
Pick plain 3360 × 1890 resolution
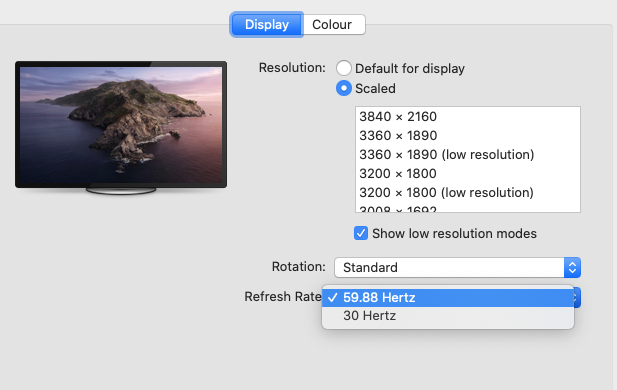(467, 135)
